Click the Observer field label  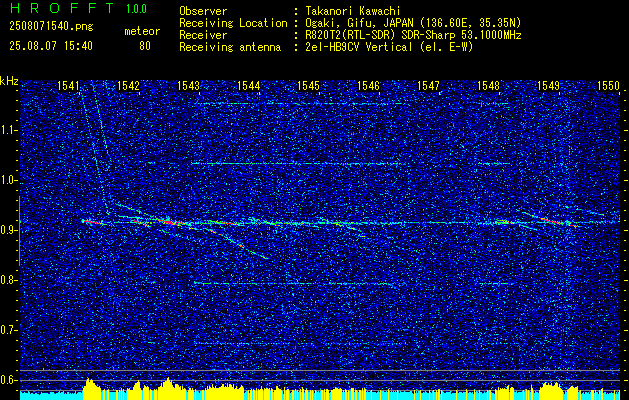click(203, 11)
